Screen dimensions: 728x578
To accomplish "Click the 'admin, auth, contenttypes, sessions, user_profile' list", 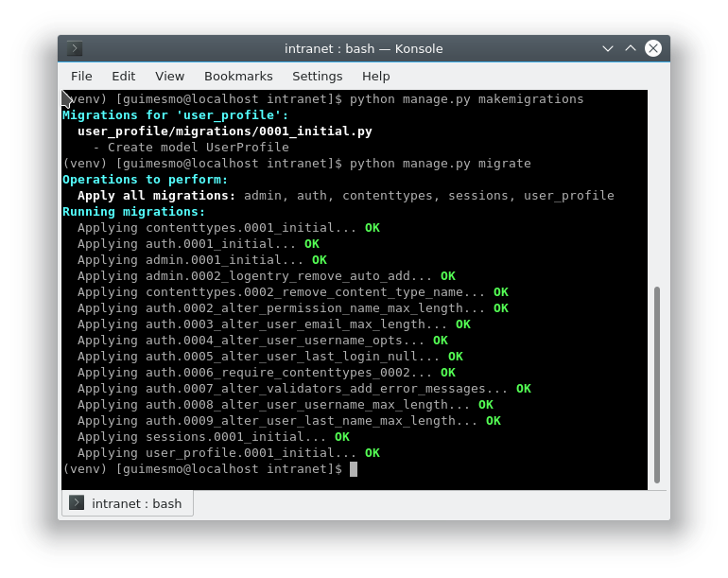I will pyautogui.click(x=429, y=196).
